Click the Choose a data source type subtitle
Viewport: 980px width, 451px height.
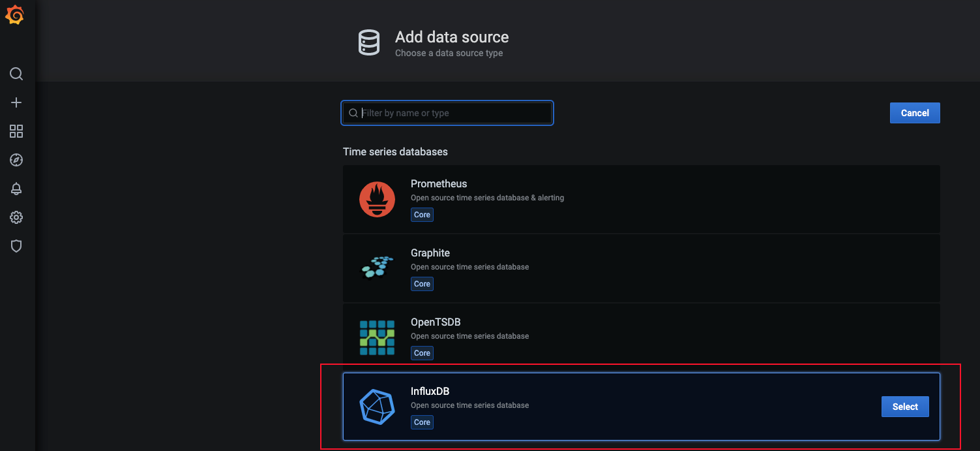point(449,53)
